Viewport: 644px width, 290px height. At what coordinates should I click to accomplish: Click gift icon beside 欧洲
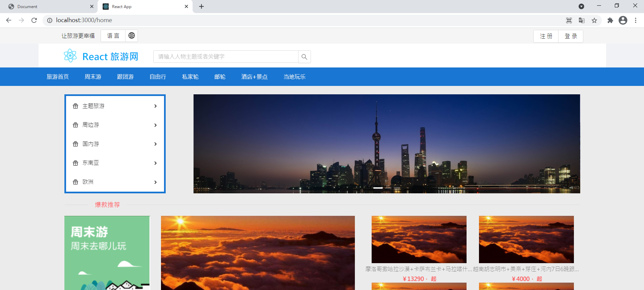[x=75, y=182]
